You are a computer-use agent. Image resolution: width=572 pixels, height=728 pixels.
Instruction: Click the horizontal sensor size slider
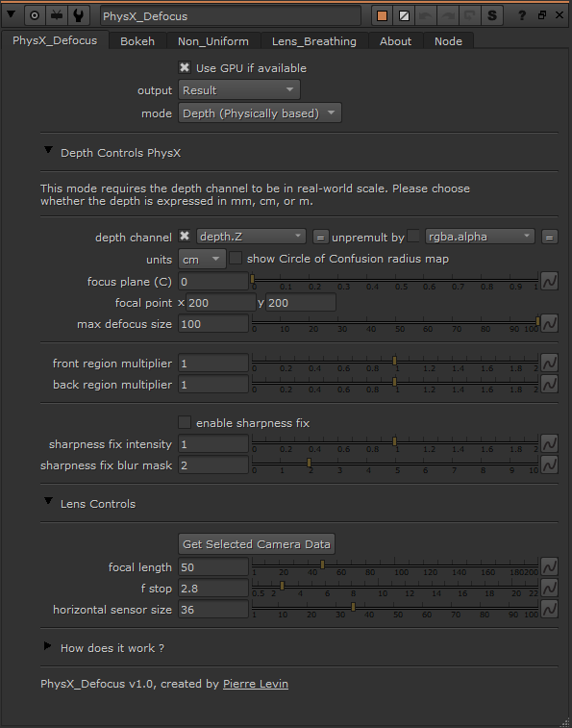point(395,607)
